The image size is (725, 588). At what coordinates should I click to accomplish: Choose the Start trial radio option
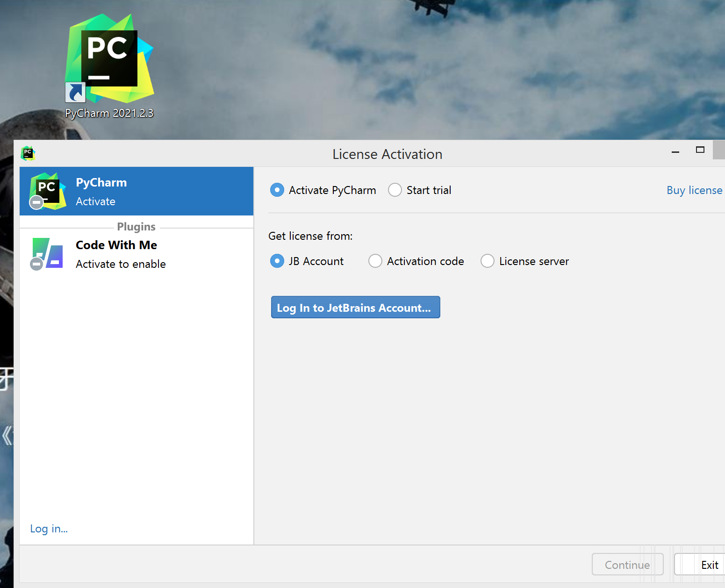pos(420,190)
